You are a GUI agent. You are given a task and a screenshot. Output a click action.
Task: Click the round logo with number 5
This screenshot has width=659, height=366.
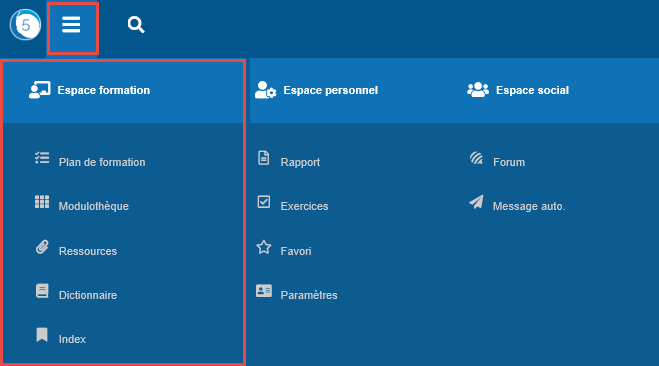point(25,25)
